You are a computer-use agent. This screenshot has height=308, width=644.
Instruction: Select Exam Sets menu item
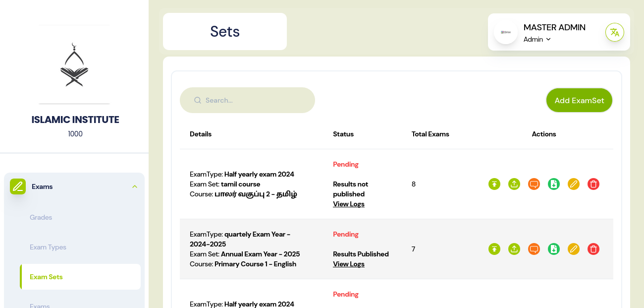(x=46, y=277)
